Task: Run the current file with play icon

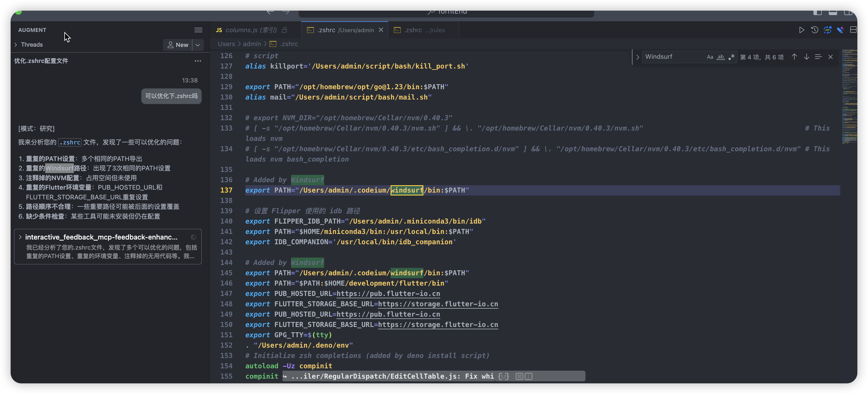Action: pos(802,30)
